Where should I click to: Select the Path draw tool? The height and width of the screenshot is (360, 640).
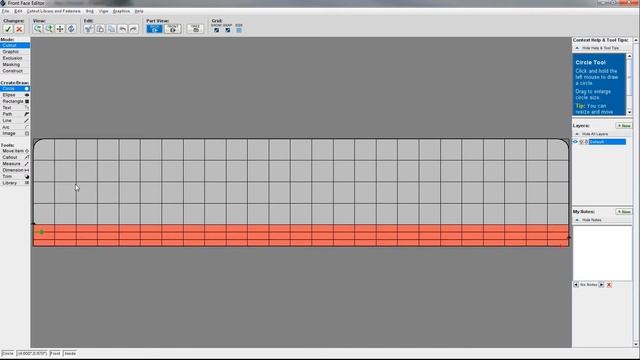(15, 114)
